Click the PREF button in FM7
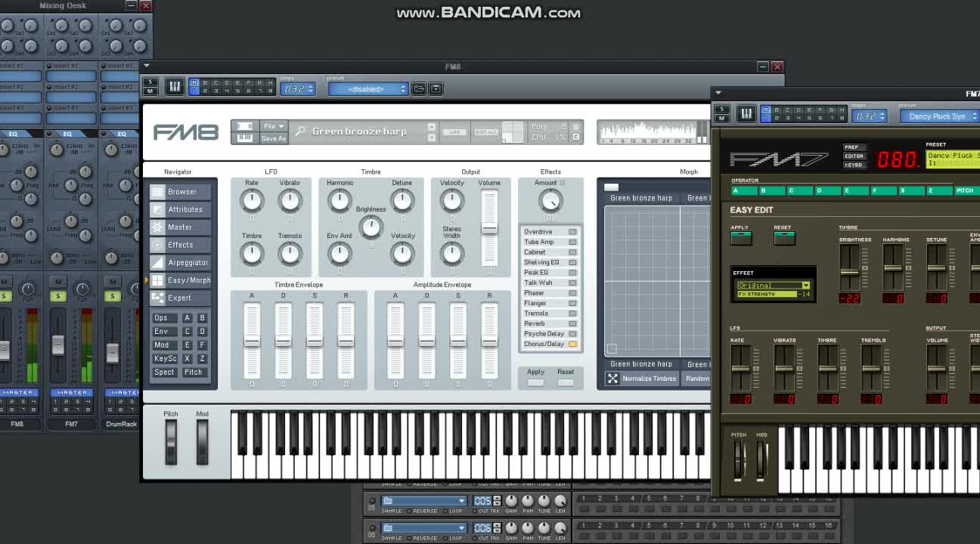The width and height of the screenshot is (980, 544). pos(854,147)
